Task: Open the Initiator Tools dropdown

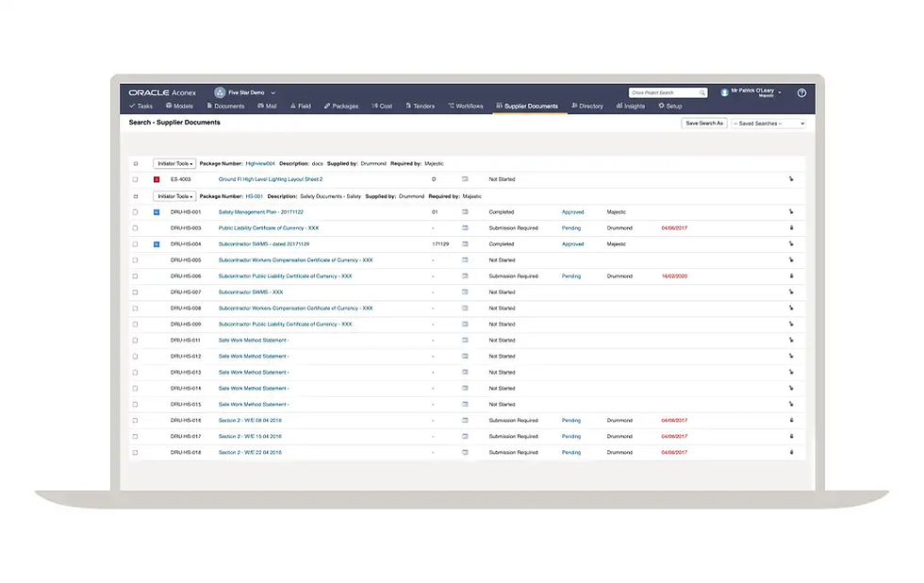Action: (x=173, y=162)
